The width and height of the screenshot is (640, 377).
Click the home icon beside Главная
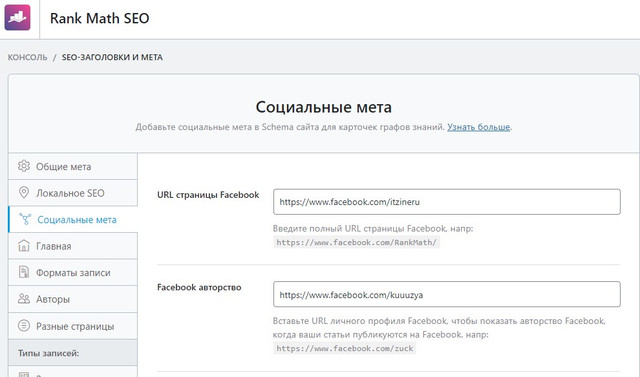point(24,246)
